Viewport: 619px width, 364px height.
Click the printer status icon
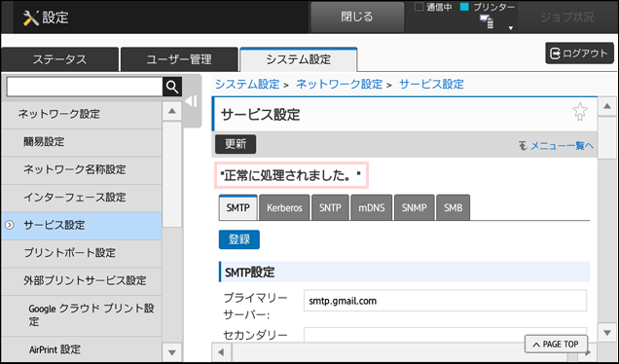coord(487,21)
